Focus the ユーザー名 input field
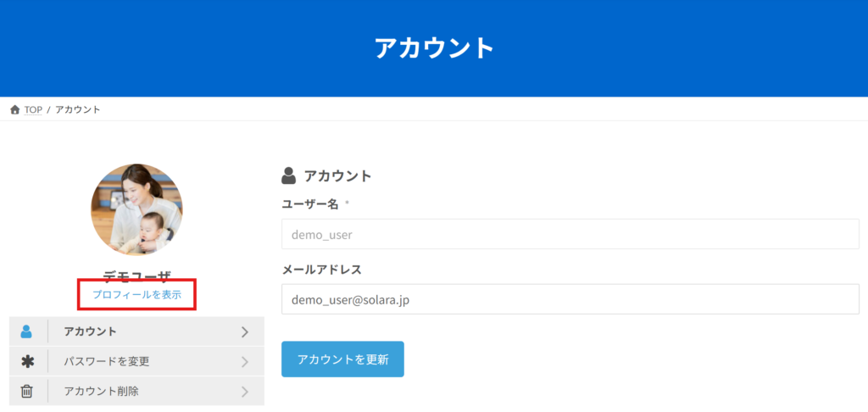The height and width of the screenshot is (412, 868). [570, 234]
